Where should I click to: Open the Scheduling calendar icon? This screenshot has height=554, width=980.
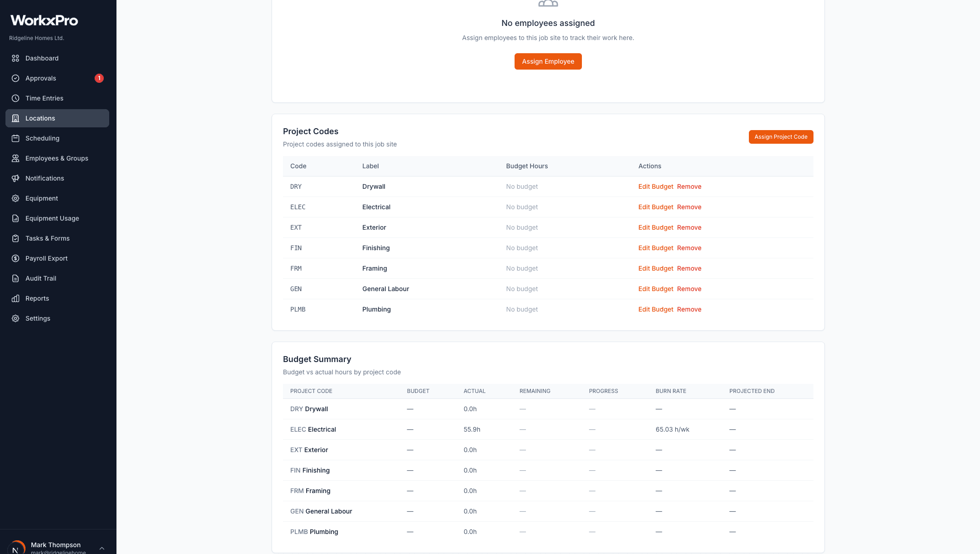pos(15,138)
